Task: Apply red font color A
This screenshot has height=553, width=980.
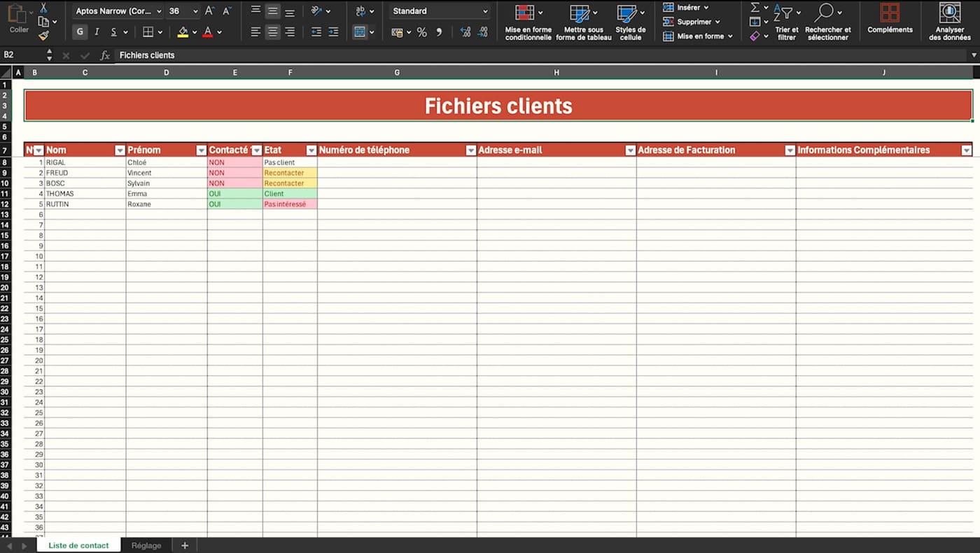Action: pyautogui.click(x=207, y=31)
